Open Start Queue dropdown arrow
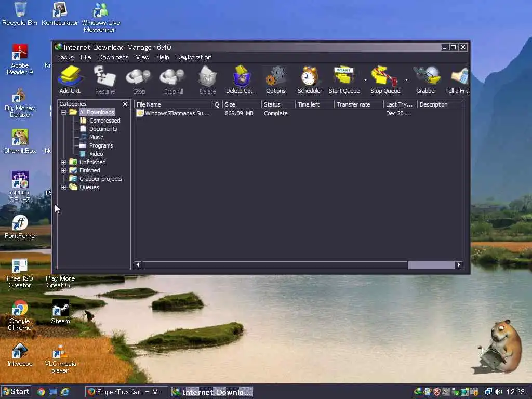 click(x=365, y=80)
